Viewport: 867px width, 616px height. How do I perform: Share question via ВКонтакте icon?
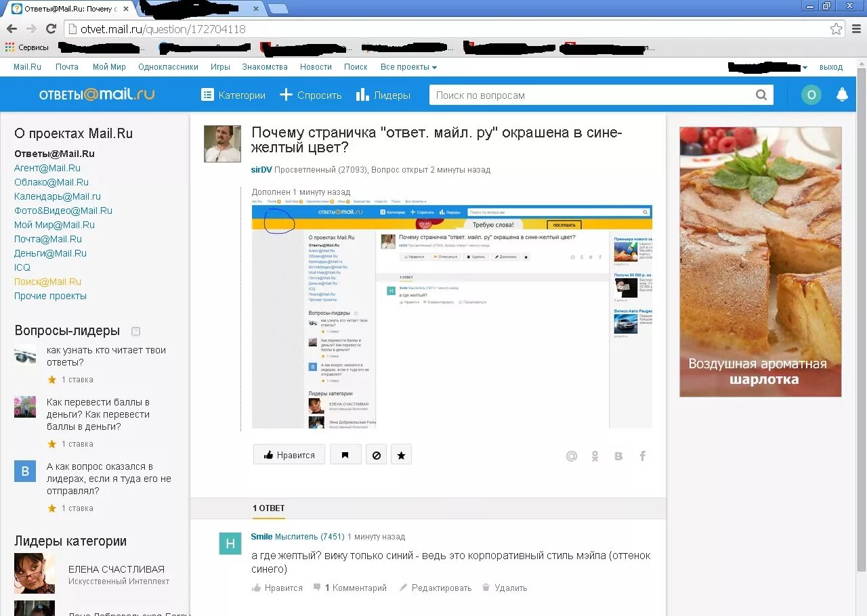pos(618,456)
